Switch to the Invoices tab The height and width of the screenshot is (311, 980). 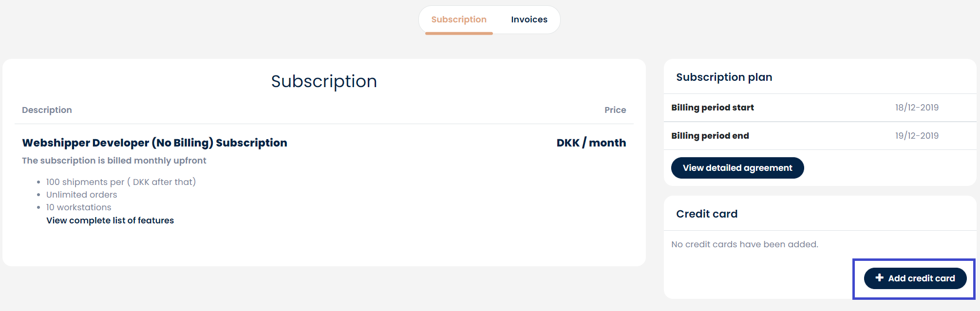[529, 19]
